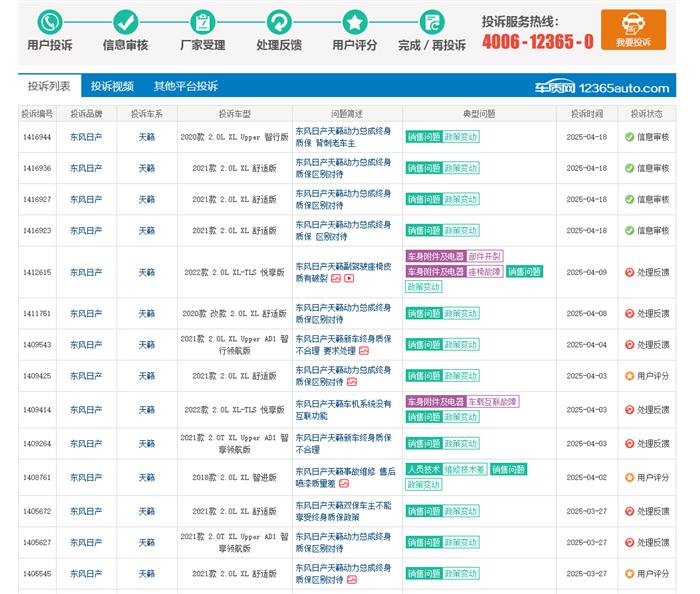Click 政策变动 tag in row 1408761

tap(424, 485)
